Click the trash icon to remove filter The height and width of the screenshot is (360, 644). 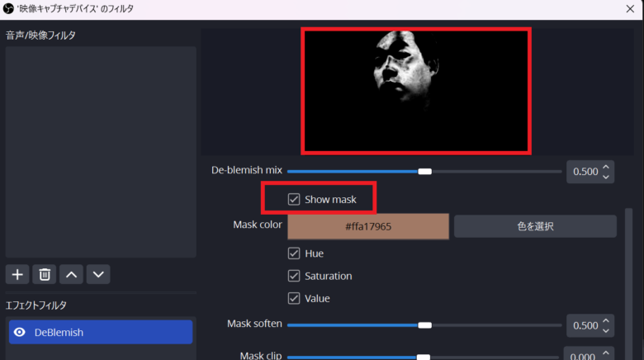pos(45,274)
